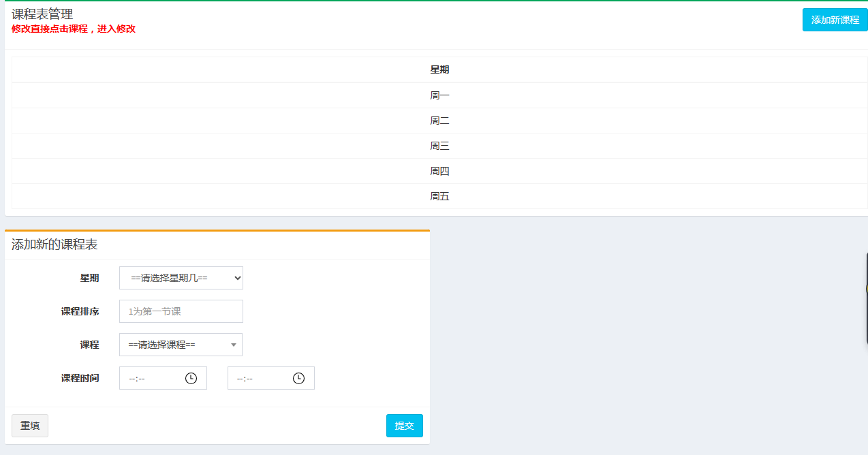Submit the form with 提交 button
Viewport: 868px width, 455px height.
click(405, 426)
